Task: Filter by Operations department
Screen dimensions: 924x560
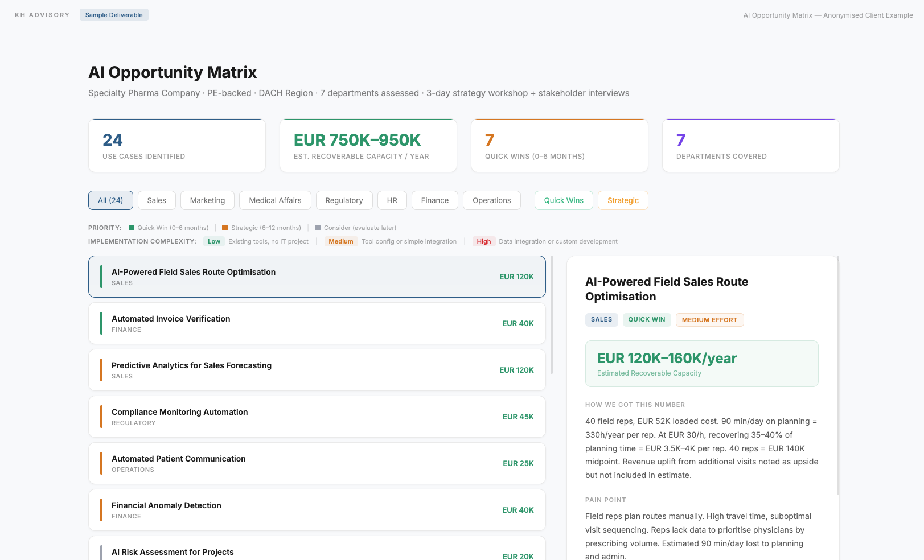Action: tap(491, 200)
